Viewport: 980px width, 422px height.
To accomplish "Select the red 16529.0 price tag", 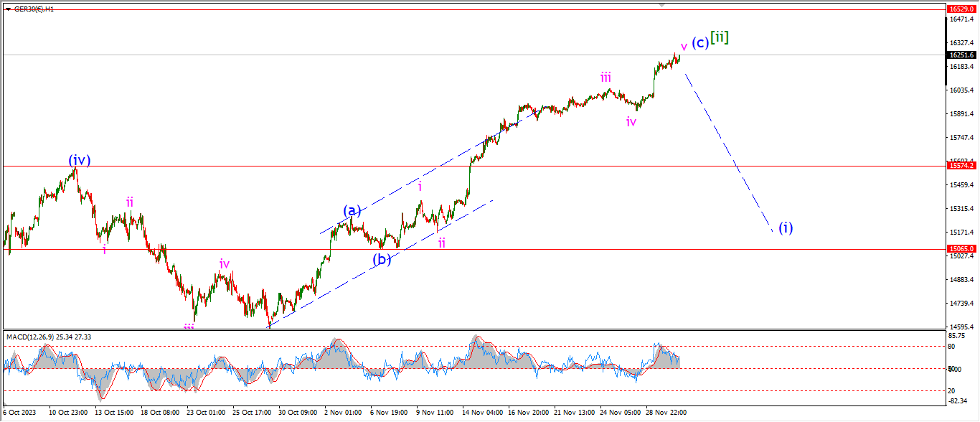I will coord(961,9).
